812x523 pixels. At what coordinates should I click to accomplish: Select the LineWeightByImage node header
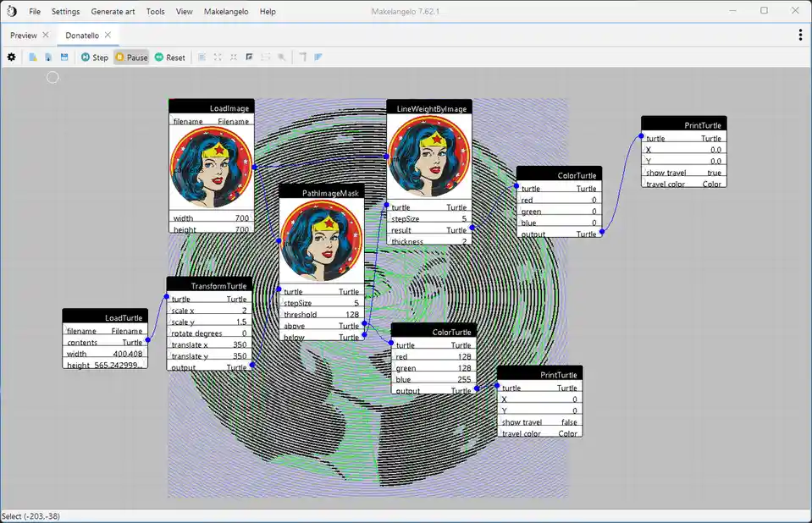pyautogui.click(x=429, y=107)
